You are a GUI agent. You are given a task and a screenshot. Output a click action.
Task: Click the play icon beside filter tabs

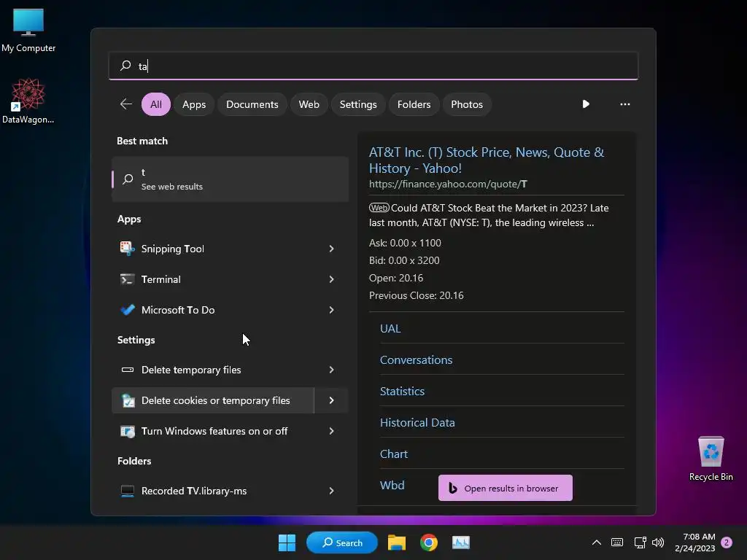pos(586,104)
